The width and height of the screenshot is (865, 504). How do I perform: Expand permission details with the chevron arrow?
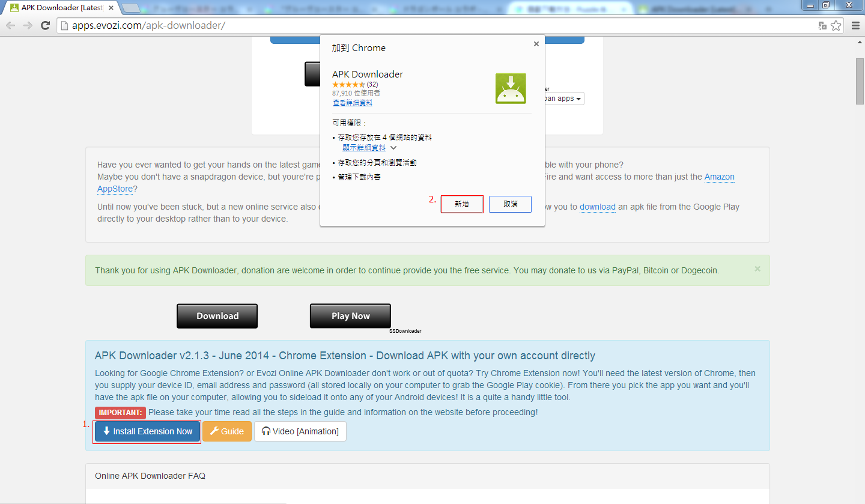393,147
